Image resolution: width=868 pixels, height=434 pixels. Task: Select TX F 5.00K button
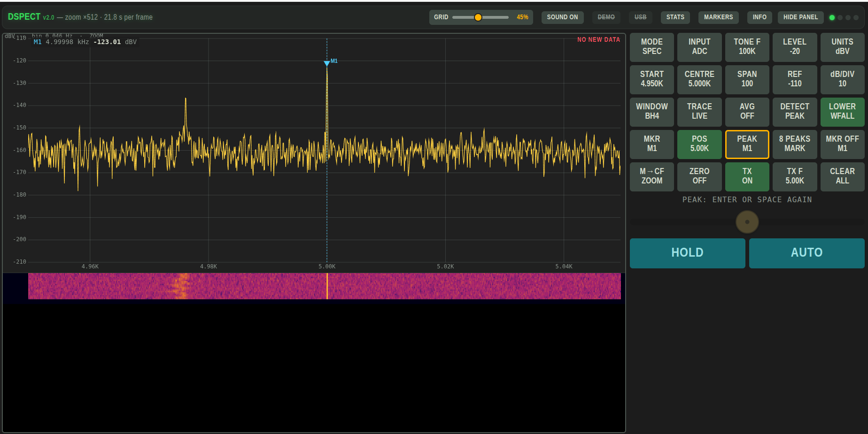pyautogui.click(x=795, y=176)
